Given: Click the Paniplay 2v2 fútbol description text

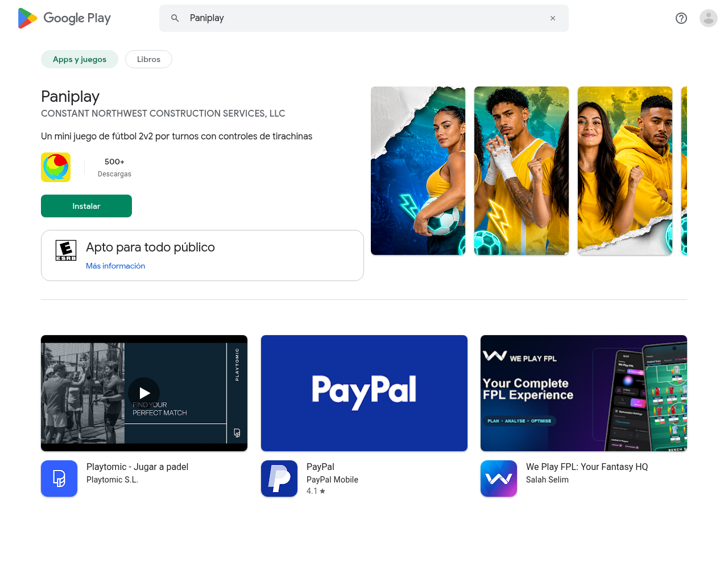Looking at the screenshot, I should (176, 136).
